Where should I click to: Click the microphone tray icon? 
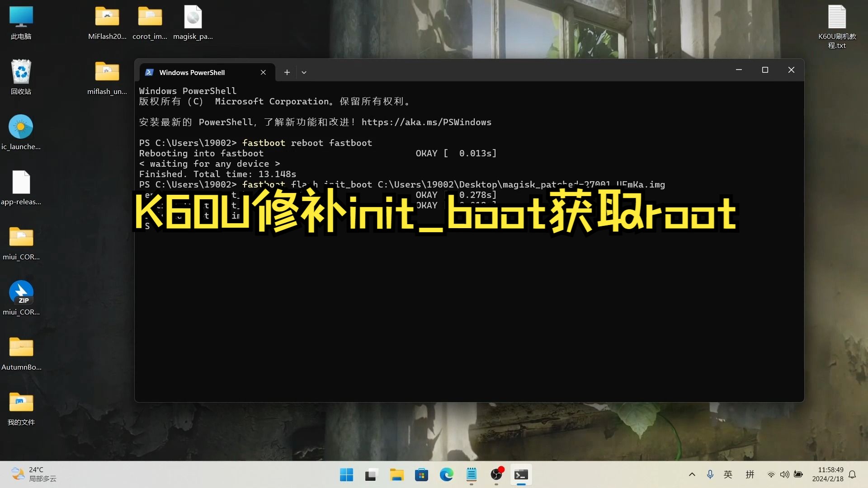(x=710, y=474)
